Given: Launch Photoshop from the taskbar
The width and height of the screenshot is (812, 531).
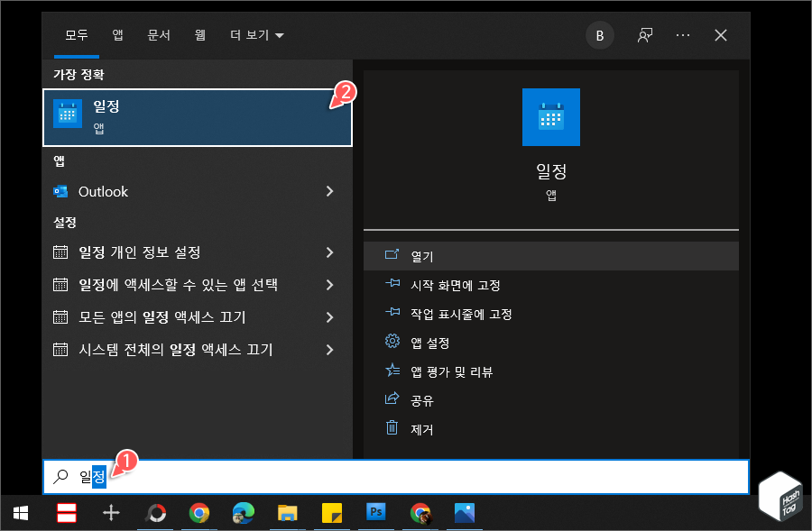Looking at the screenshot, I should [375, 513].
